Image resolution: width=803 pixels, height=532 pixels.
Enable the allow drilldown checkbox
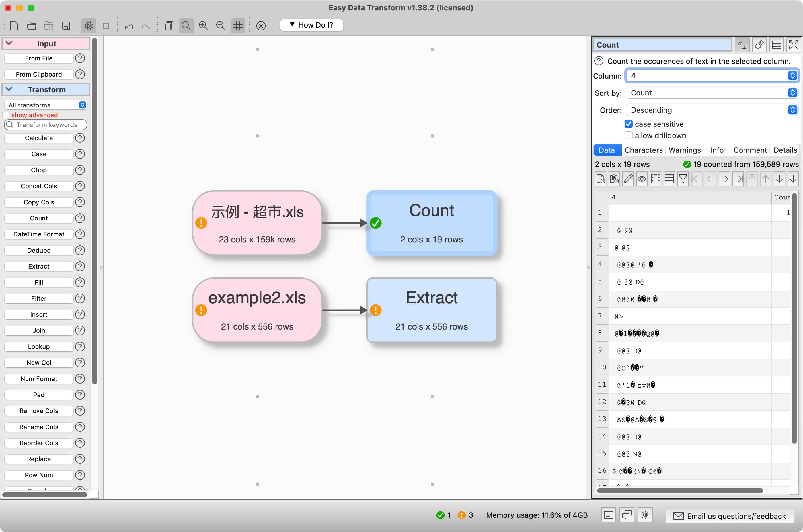629,135
